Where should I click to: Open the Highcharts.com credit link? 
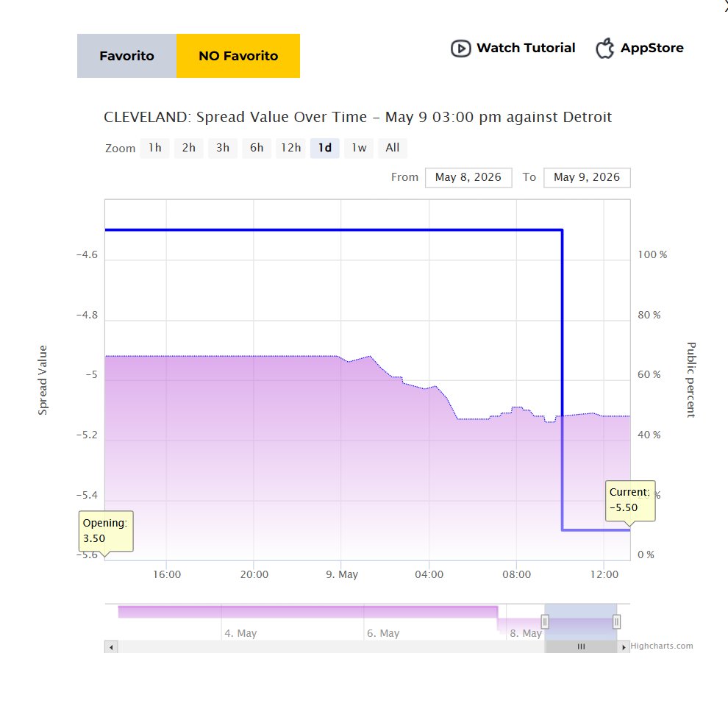pos(662,646)
